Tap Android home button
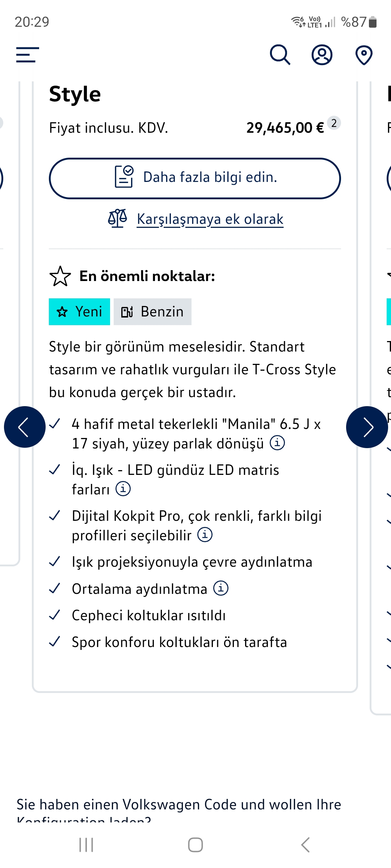 (x=195, y=845)
